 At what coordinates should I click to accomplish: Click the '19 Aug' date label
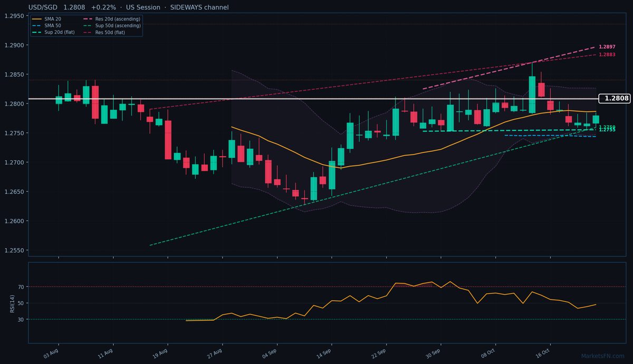coord(160,353)
